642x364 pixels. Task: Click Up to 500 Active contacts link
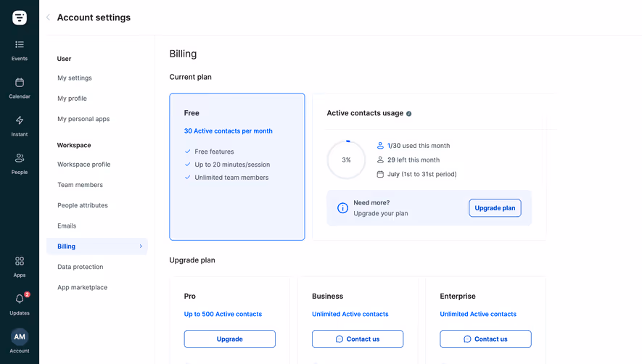(x=223, y=314)
